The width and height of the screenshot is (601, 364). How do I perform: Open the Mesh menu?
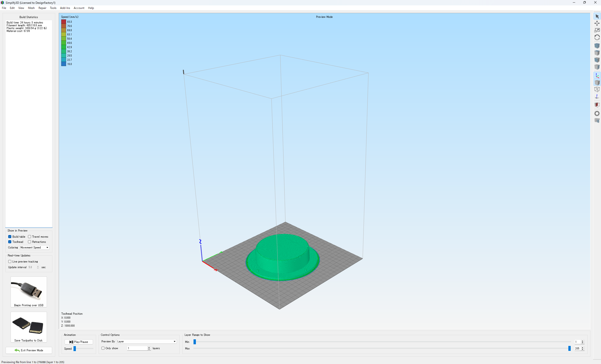tap(31, 8)
